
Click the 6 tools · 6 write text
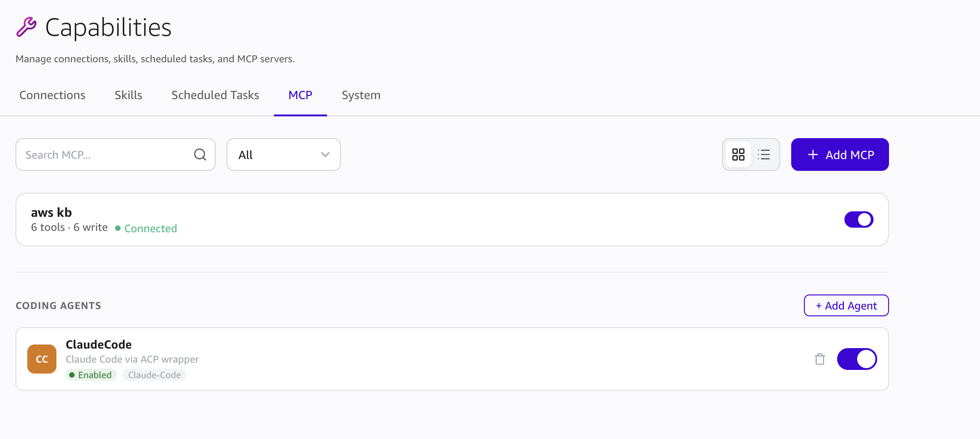[69, 227]
